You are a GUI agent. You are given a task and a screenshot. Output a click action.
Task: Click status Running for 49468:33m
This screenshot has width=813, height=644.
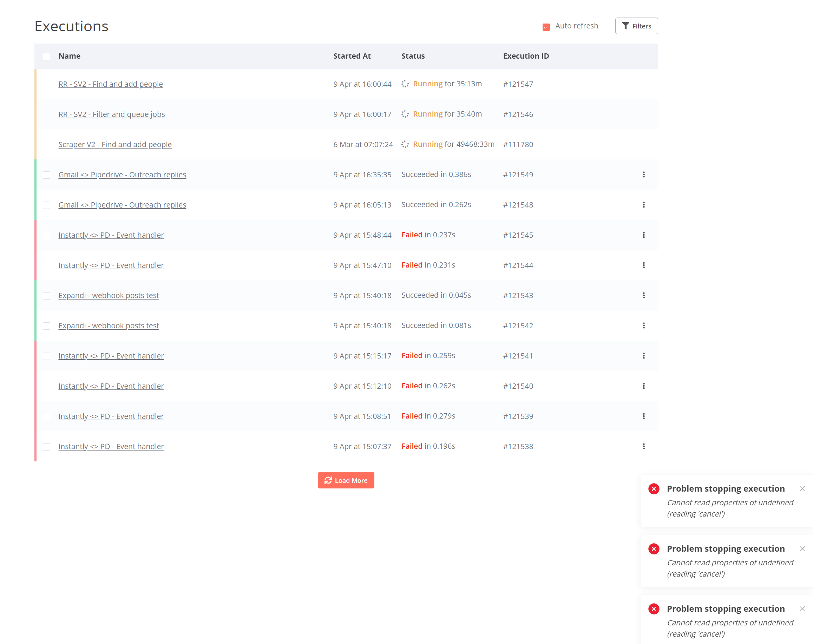click(x=454, y=144)
